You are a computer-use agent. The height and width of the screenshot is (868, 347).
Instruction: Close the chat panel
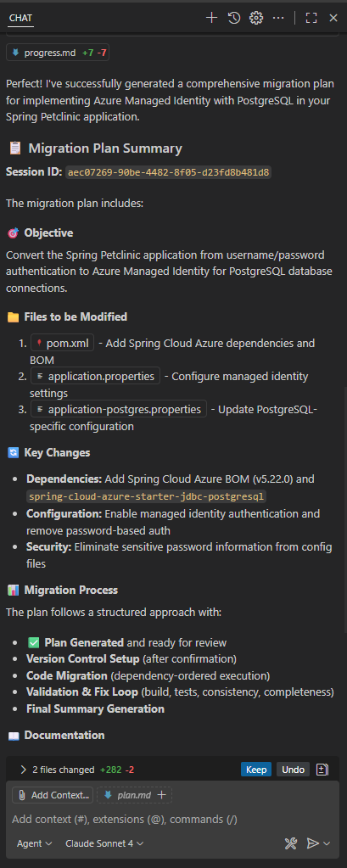click(x=333, y=18)
